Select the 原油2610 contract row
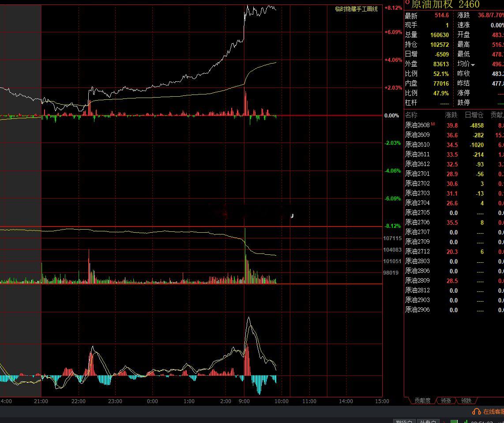The width and height of the screenshot is (504, 423). point(454,145)
